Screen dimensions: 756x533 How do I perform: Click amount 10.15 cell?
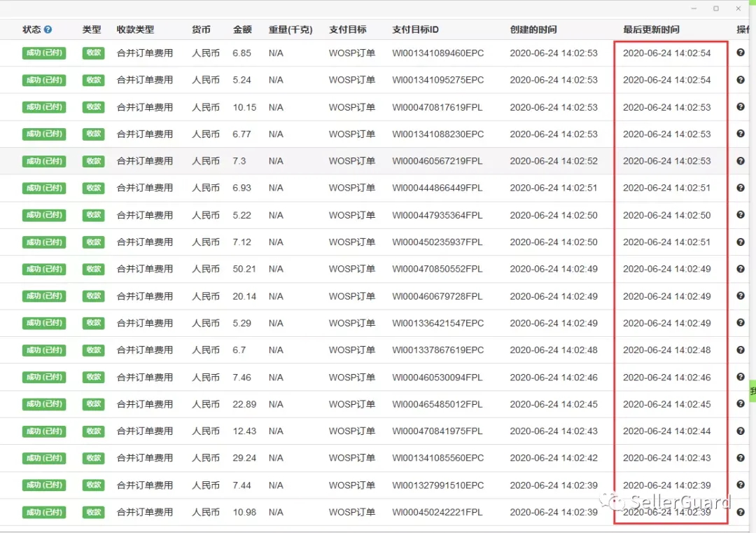(244, 107)
